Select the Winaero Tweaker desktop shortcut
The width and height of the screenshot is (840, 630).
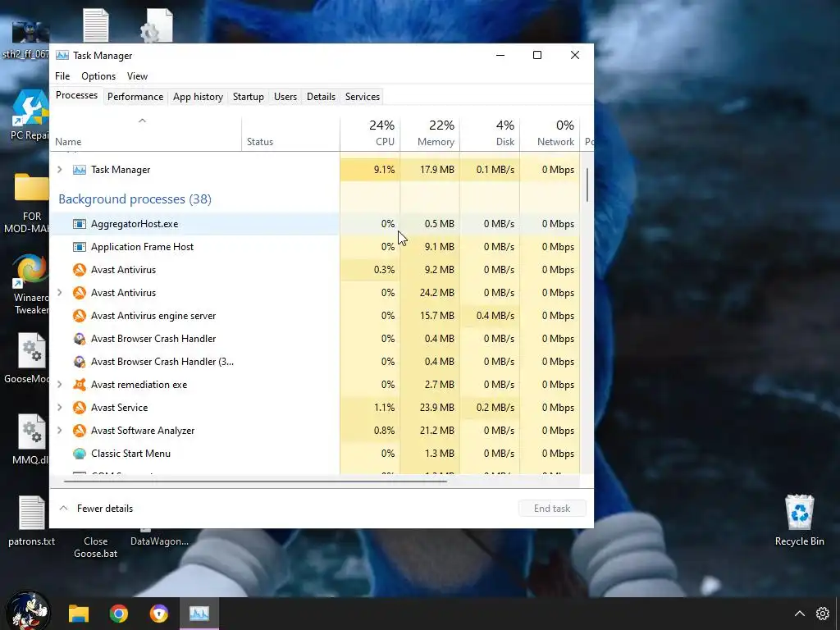pos(30,285)
